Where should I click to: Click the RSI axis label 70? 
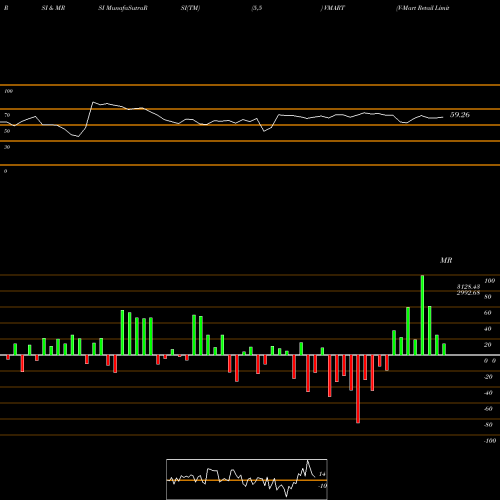click(7, 115)
